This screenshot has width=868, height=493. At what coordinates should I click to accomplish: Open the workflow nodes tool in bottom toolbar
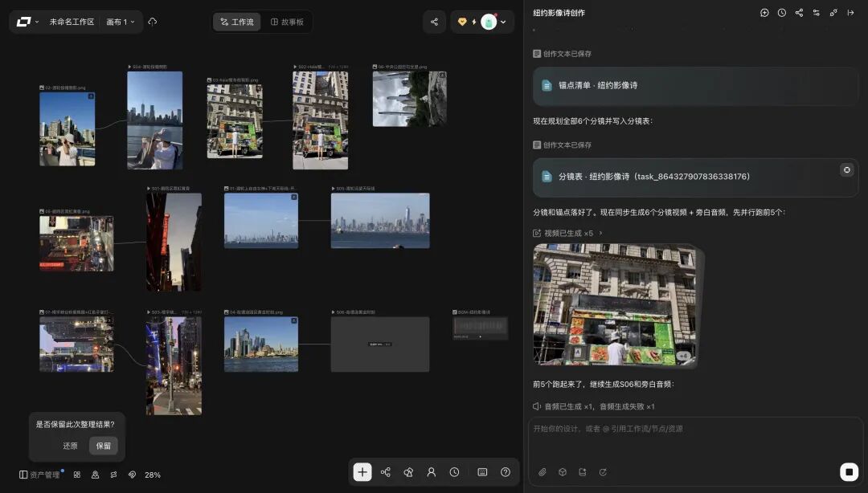coord(386,472)
